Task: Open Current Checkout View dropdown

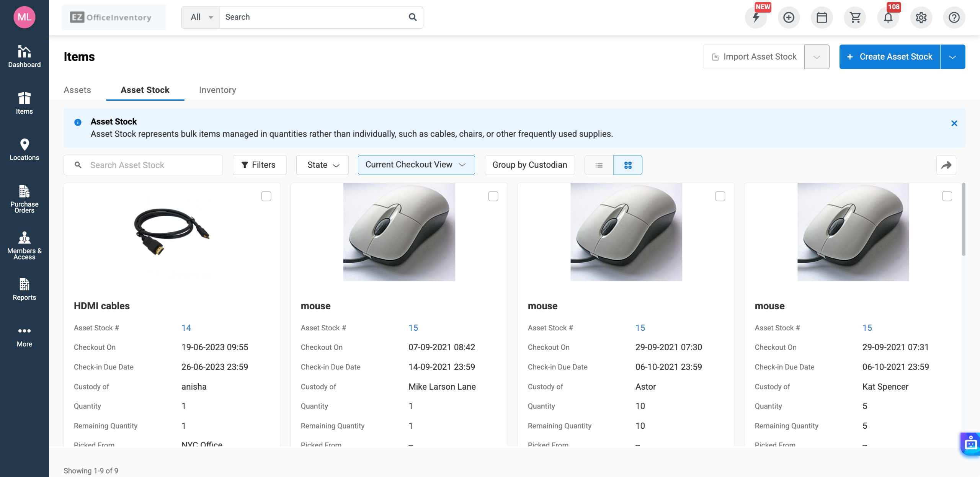Action: pyautogui.click(x=416, y=165)
